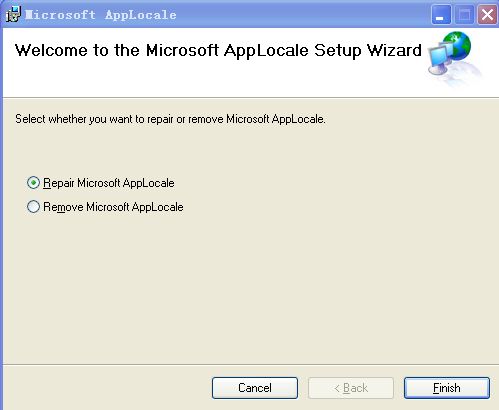Click the globe and computers wizard icon

point(454,57)
